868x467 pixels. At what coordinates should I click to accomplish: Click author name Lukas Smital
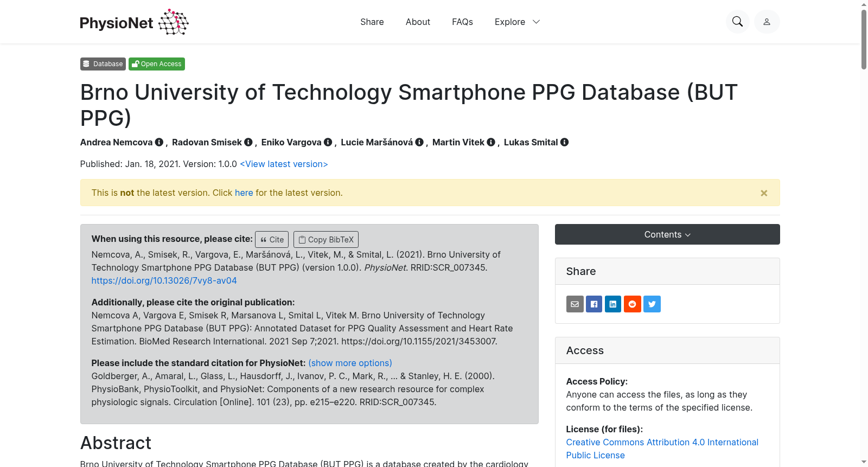(531, 142)
